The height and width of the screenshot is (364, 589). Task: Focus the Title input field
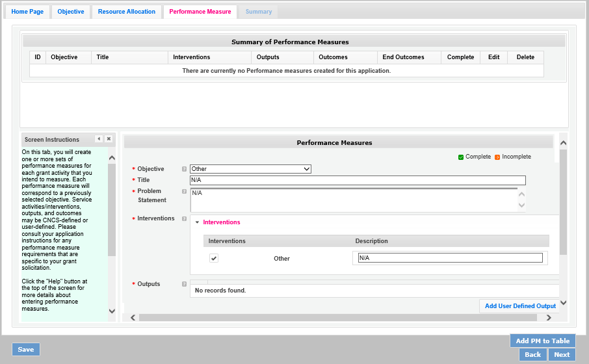click(358, 180)
